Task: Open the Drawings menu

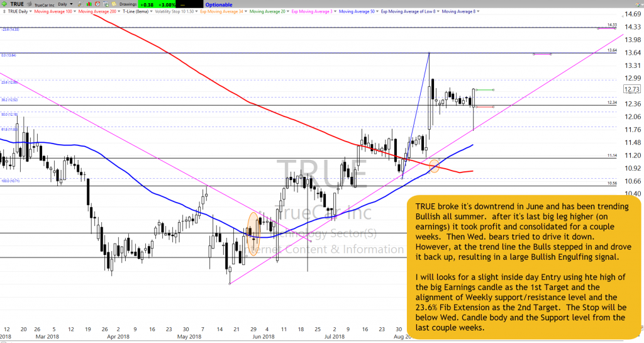Action: (x=128, y=4)
